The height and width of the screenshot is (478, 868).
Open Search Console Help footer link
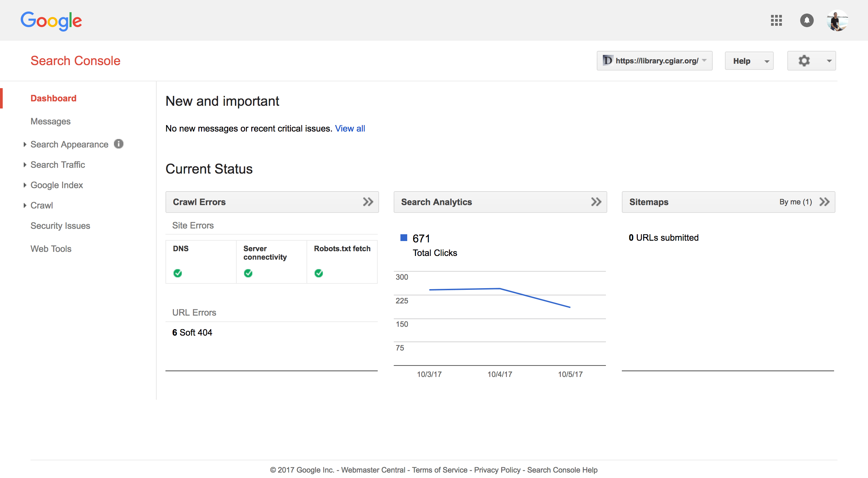[x=562, y=470]
